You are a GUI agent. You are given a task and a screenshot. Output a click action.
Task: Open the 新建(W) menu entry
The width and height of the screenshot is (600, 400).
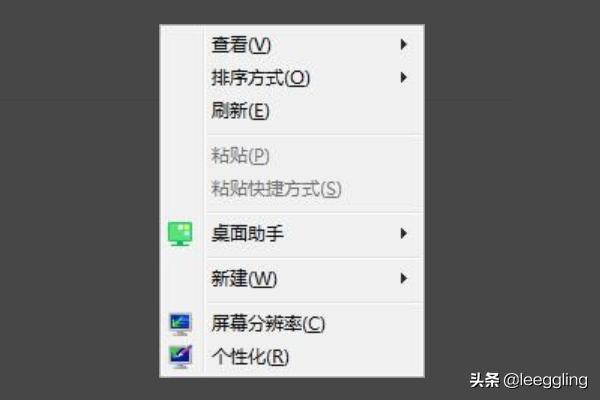coord(244,279)
